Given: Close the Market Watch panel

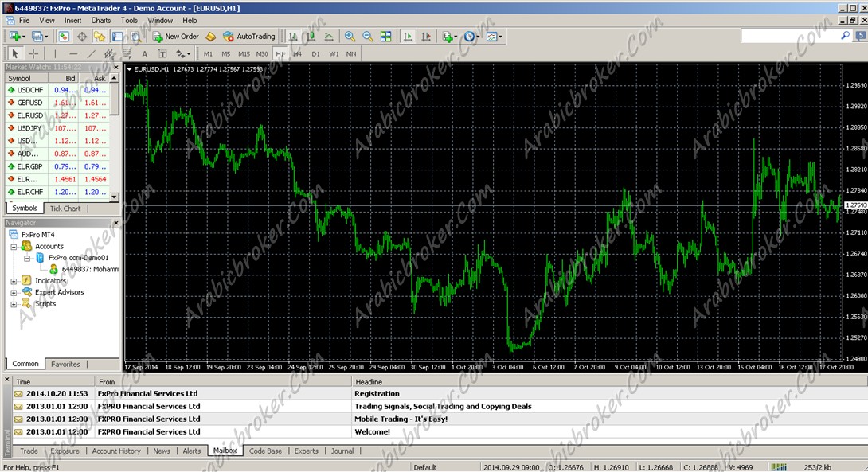Looking at the screenshot, I should point(115,67).
